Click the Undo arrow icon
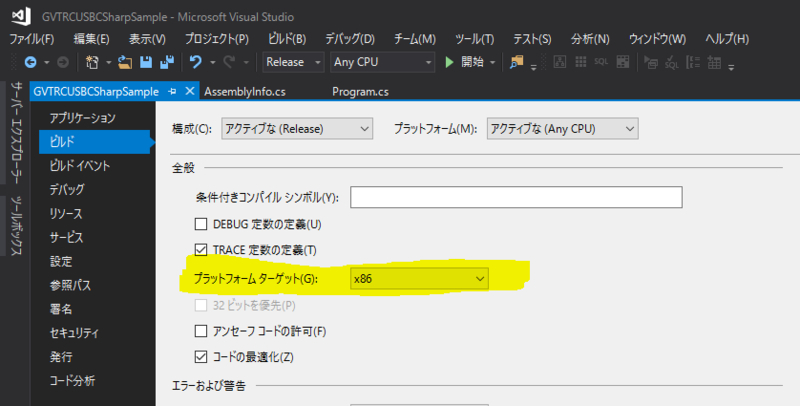The image size is (800, 406). tap(195, 62)
